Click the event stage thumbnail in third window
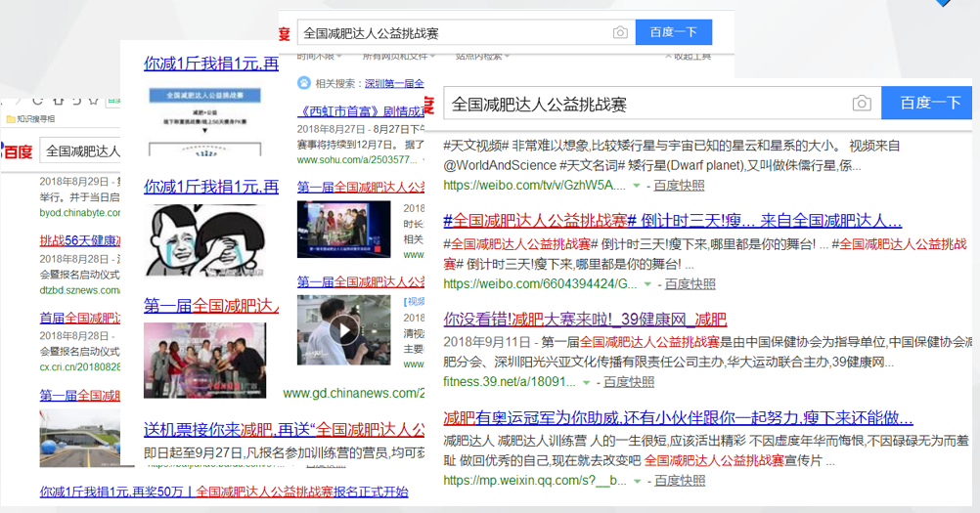The width and height of the screenshot is (980, 513). 343,229
